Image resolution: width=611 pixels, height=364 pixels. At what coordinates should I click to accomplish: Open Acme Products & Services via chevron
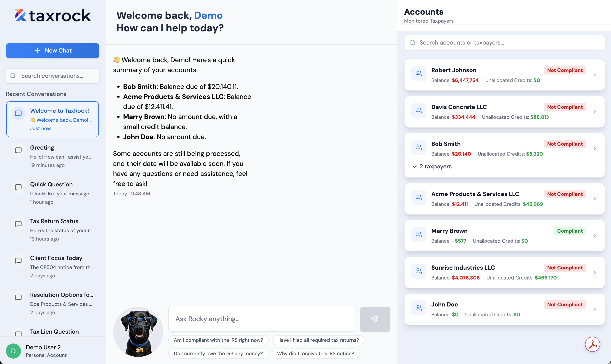(x=594, y=199)
